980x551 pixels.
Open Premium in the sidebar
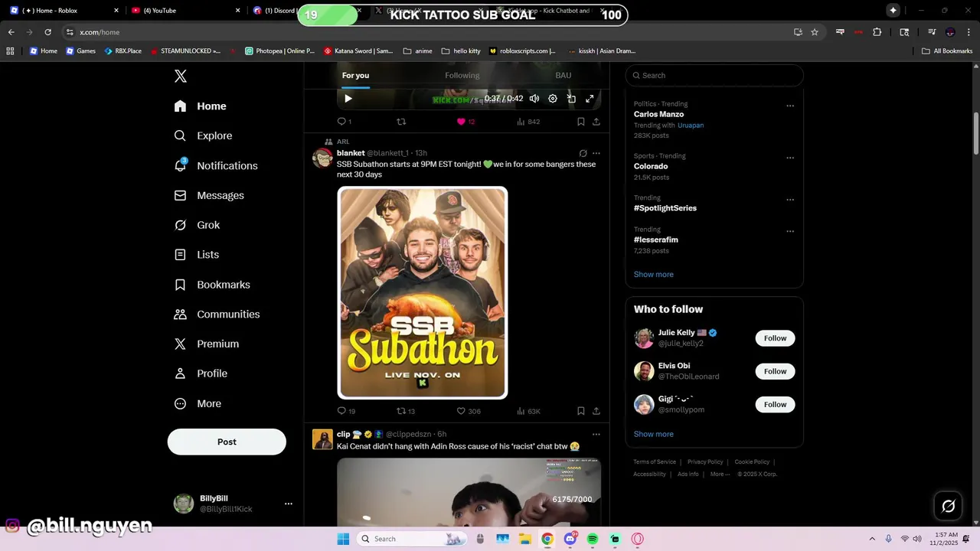tap(207, 344)
